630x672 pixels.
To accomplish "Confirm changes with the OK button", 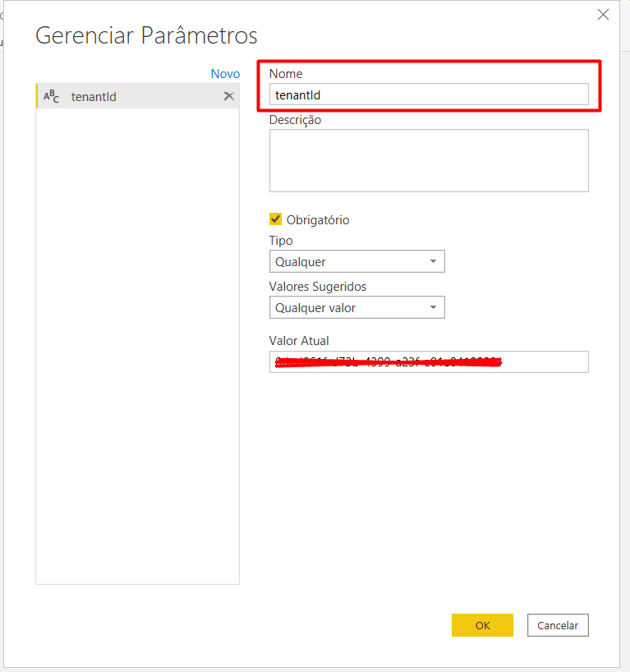I will point(482,625).
